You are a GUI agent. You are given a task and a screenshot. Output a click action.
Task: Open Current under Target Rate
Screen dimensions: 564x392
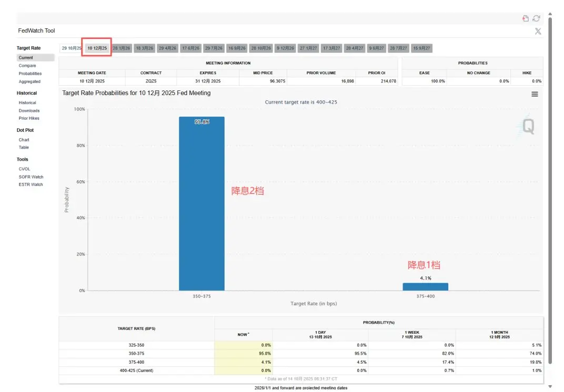click(35, 58)
